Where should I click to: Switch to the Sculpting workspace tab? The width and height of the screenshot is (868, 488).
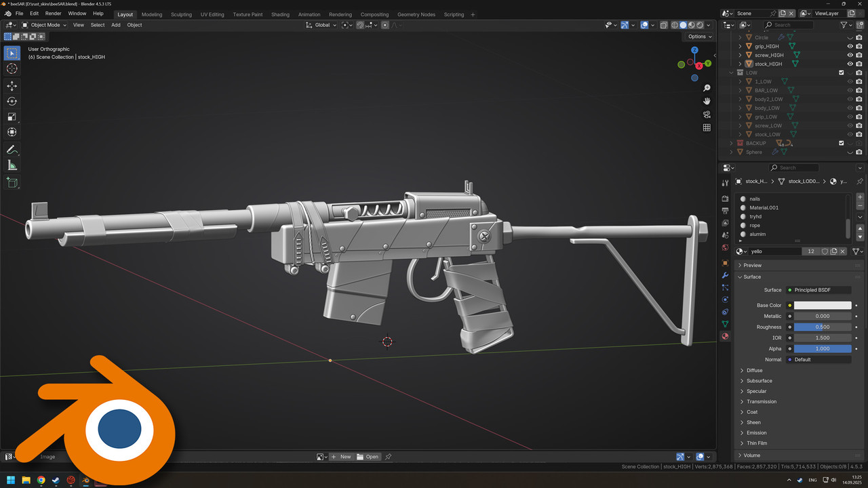(181, 14)
